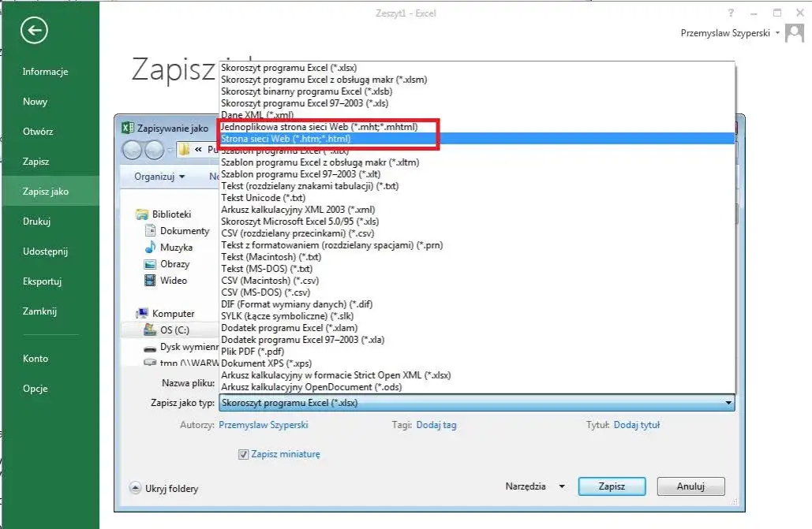This screenshot has width=812, height=529.
Task: Toggle the Zapisz miniaturę checkbox
Action: coord(244,454)
